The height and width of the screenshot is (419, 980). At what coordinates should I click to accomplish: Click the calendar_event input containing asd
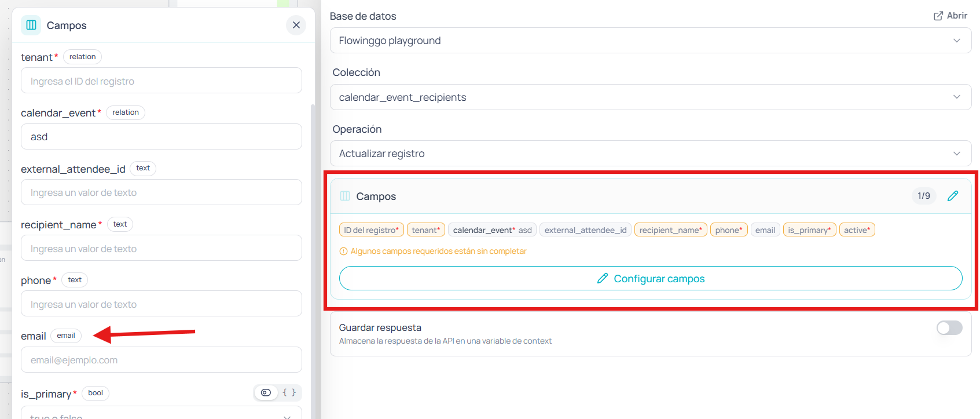click(x=162, y=137)
